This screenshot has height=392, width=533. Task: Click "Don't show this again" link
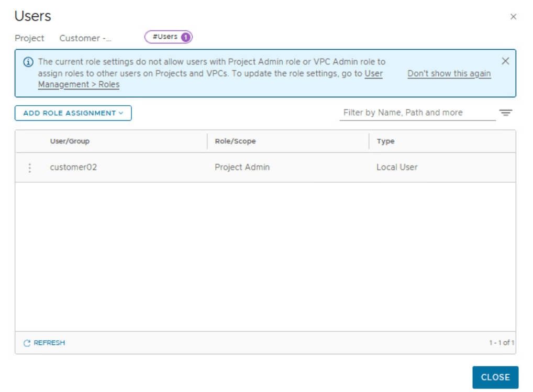[449, 74]
